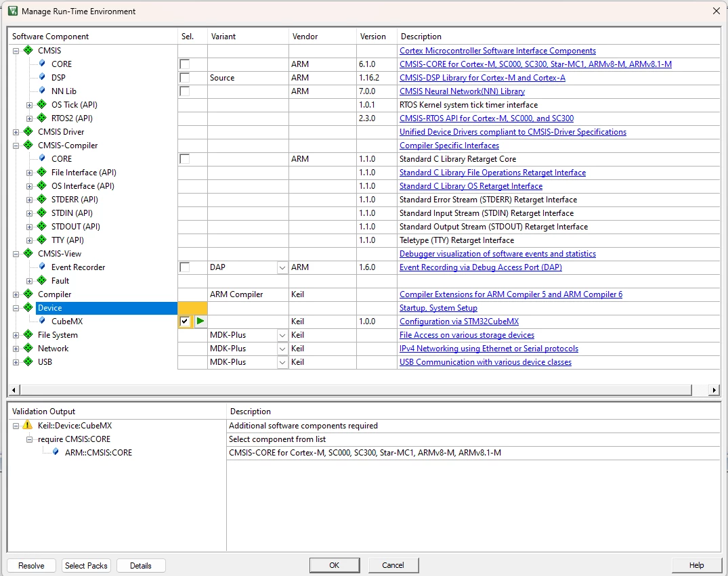Click the Sel. column header
The height and width of the screenshot is (576, 728).
coord(193,36)
